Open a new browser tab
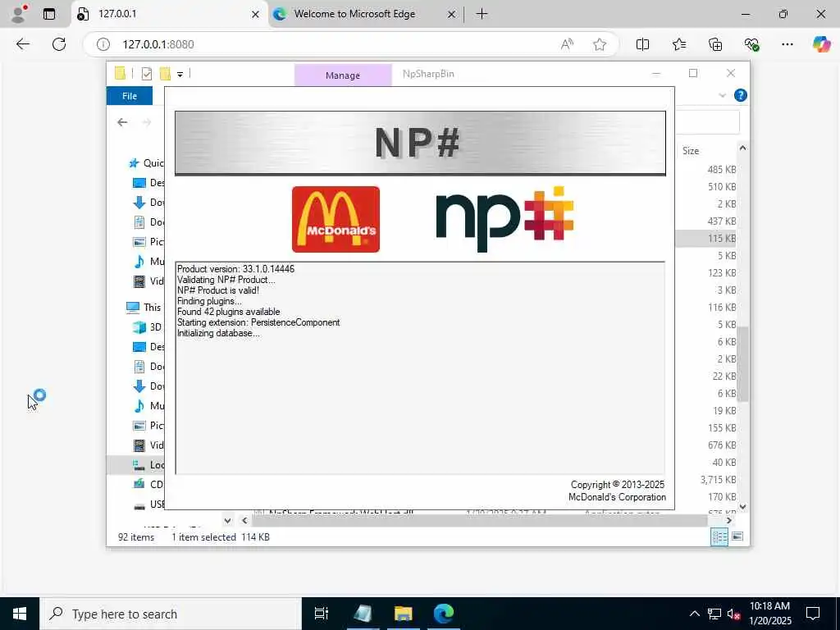This screenshot has height=630, width=840. pyautogui.click(x=482, y=14)
